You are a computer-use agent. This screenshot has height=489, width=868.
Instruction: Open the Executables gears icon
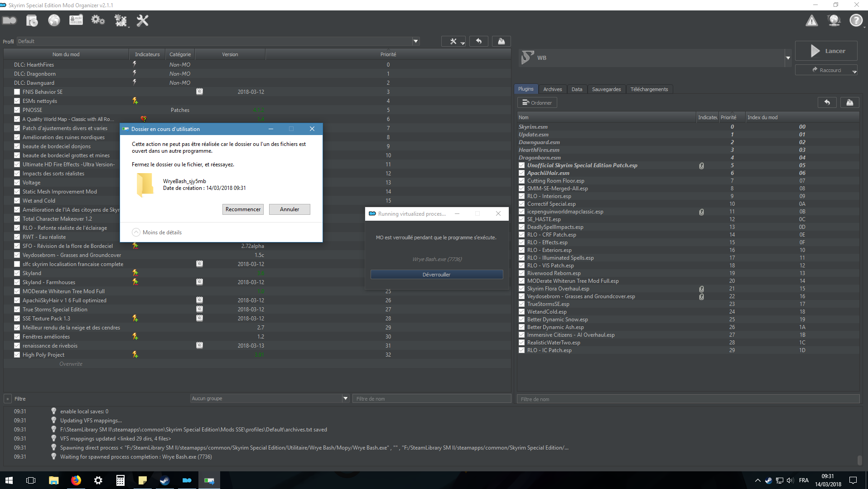coord(98,20)
